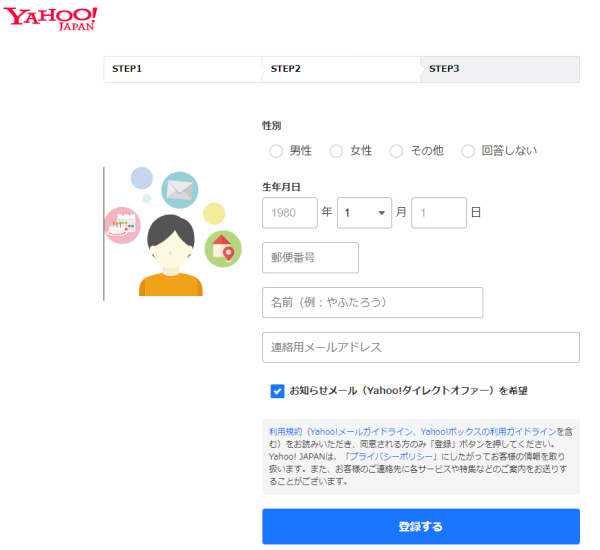
Task: Open the プライバシーポリシー link
Action: tap(391, 456)
